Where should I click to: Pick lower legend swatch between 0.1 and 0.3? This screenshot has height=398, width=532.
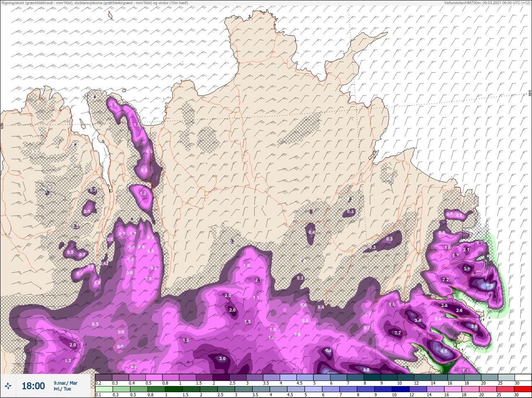[103, 389]
